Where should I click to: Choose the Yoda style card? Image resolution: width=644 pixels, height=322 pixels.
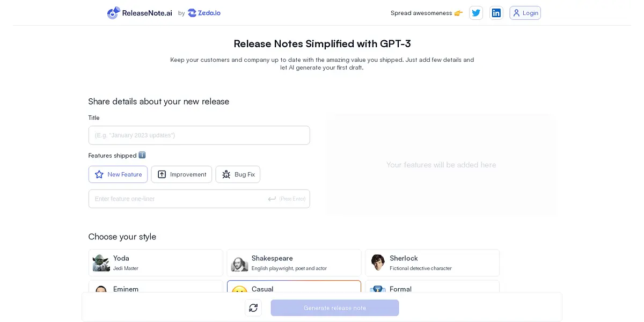[156, 262]
